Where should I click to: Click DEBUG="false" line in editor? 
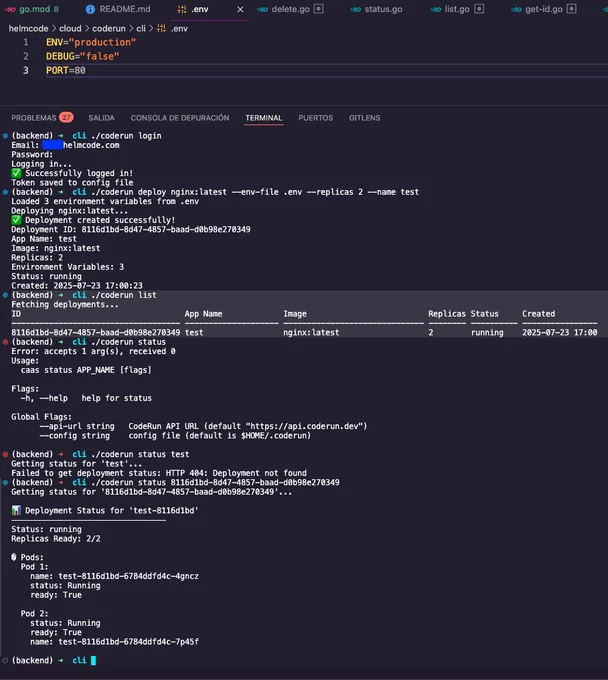click(x=82, y=56)
